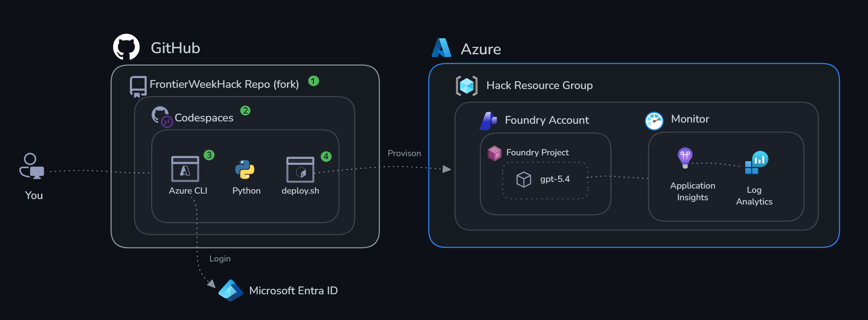Screen dimensions: 868x320
Task: Select the "deploy.sh" label
Action: pos(301,191)
